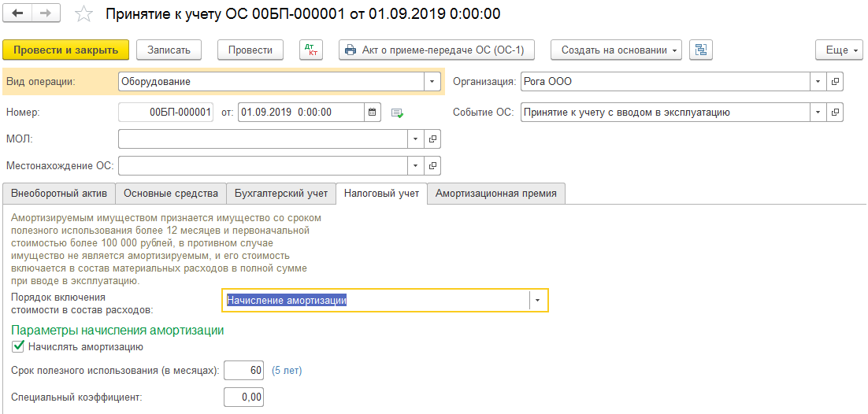
Task: Open the МОЛ record via open button
Action: [432, 139]
